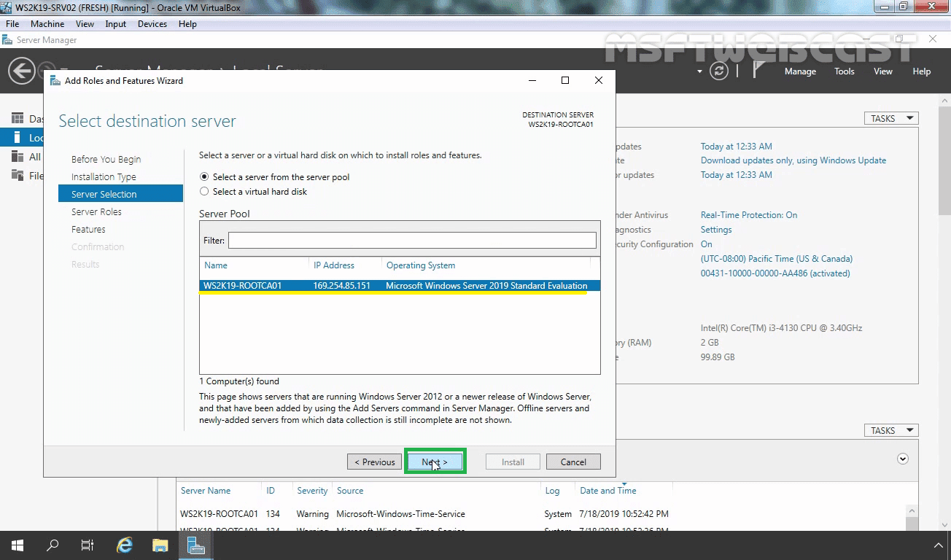Open the VirtualBox Input menu
Viewport: 951px width, 560px height.
pyautogui.click(x=115, y=24)
